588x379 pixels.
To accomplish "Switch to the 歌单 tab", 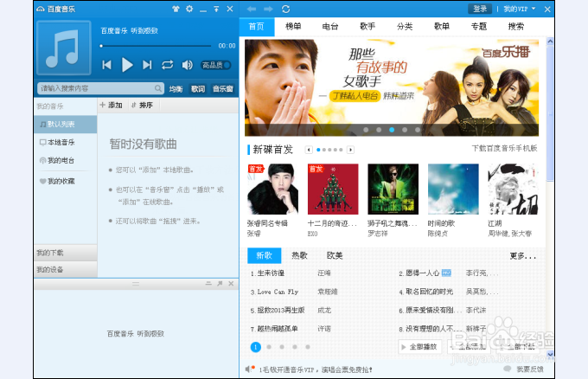I will pos(442,26).
